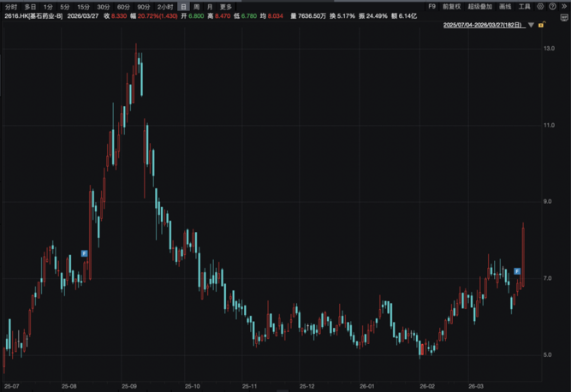Switch to the 分时 intraday tab
571x392 pixels.
click(x=9, y=6)
